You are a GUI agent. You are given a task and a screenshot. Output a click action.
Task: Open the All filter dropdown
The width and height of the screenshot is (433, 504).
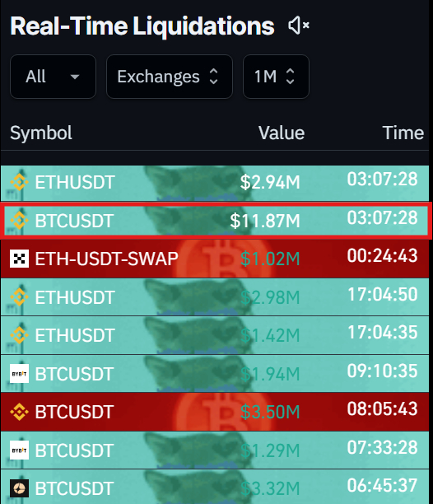point(53,77)
